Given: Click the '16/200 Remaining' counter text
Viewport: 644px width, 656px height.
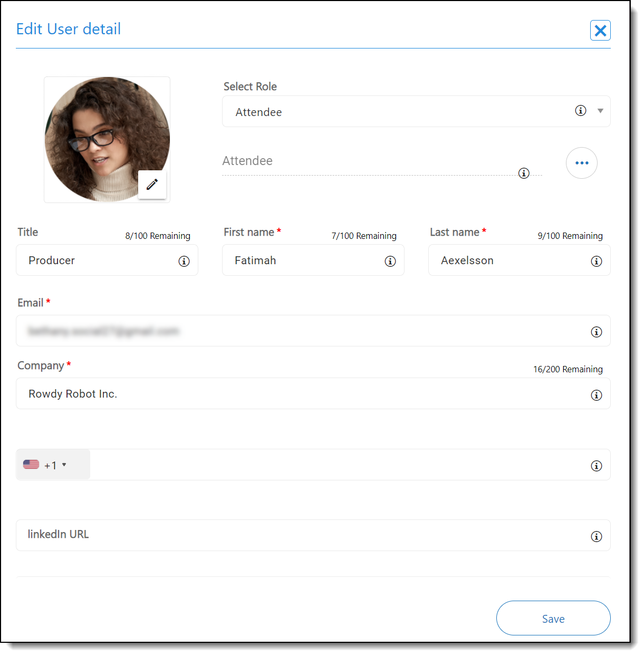Looking at the screenshot, I should [568, 369].
